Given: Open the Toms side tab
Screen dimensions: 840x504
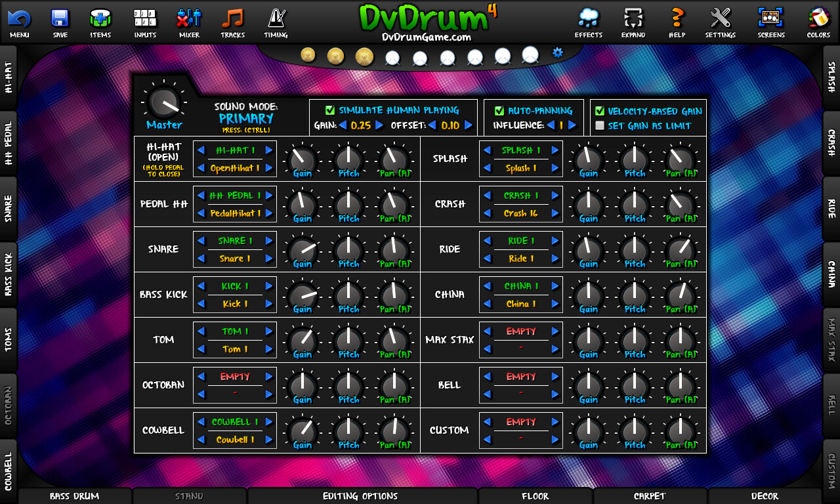Looking at the screenshot, I should click(9, 340).
